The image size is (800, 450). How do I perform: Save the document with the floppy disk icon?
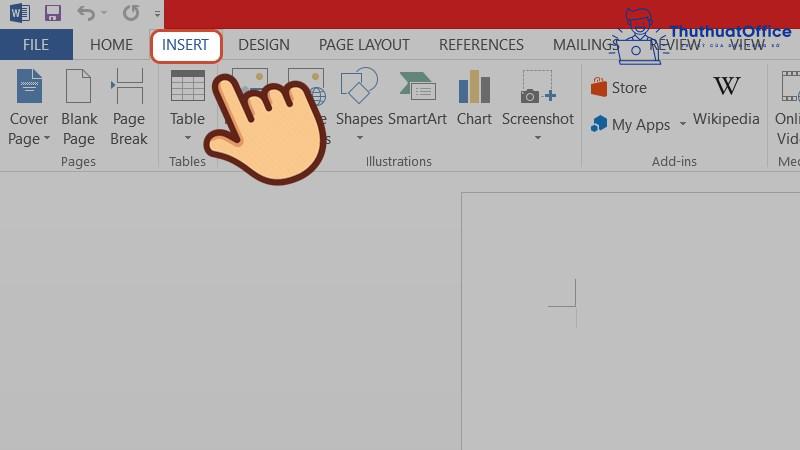53,13
